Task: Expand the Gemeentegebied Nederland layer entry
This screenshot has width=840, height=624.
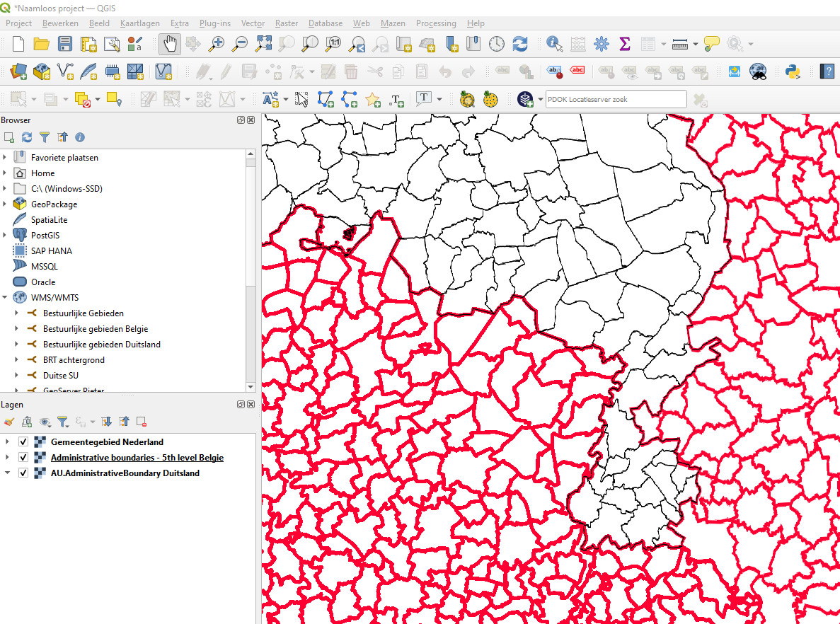Action: (x=7, y=442)
